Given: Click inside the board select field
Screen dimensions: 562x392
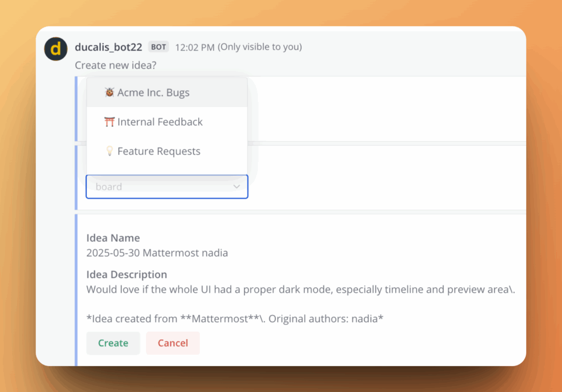Looking at the screenshot, I should coord(159,187).
